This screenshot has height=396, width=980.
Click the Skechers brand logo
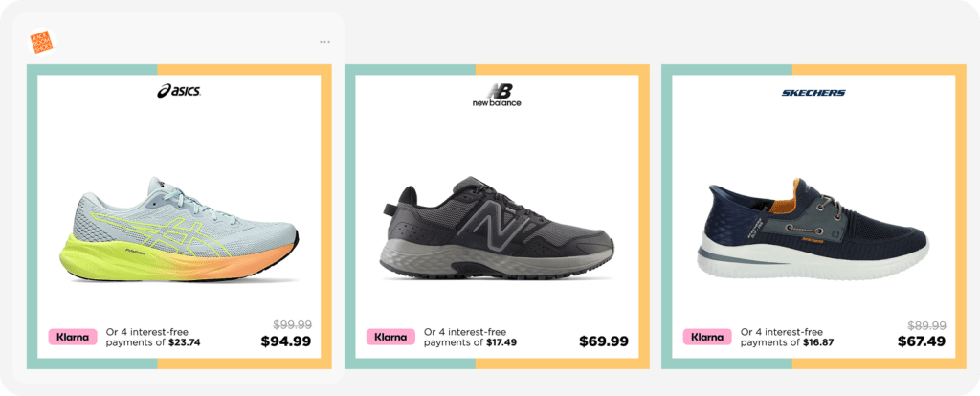[813, 93]
